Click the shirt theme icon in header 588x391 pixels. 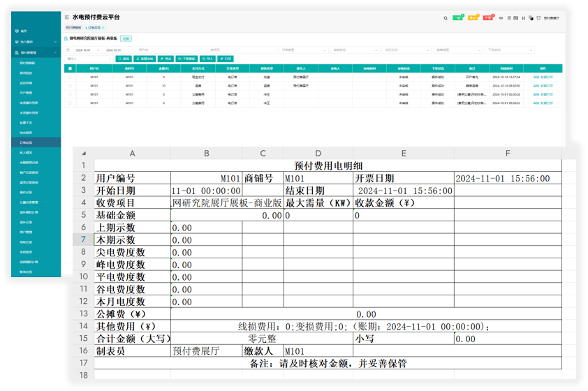[x=538, y=18]
